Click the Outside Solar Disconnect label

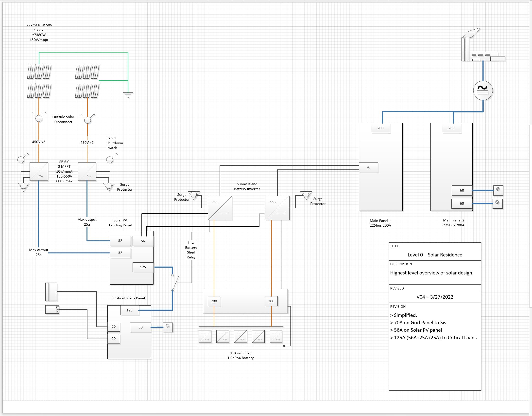coord(63,119)
